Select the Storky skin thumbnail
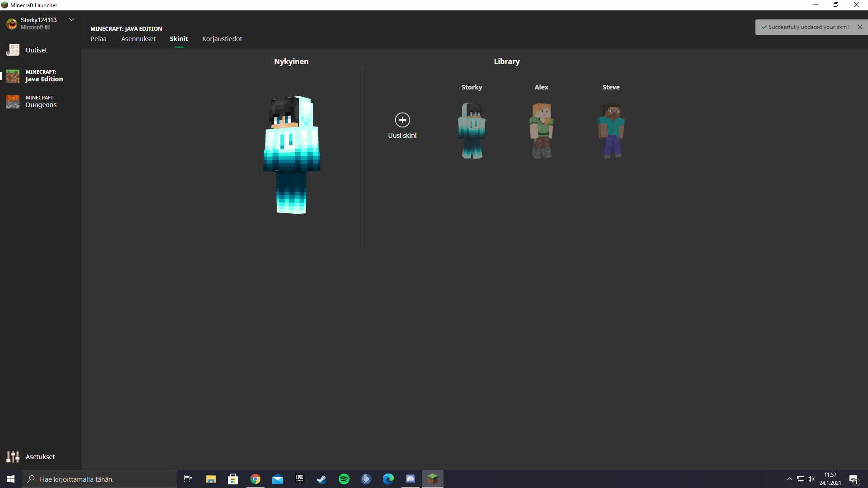The height and width of the screenshot is (488, 868). [x=472, y=130]
